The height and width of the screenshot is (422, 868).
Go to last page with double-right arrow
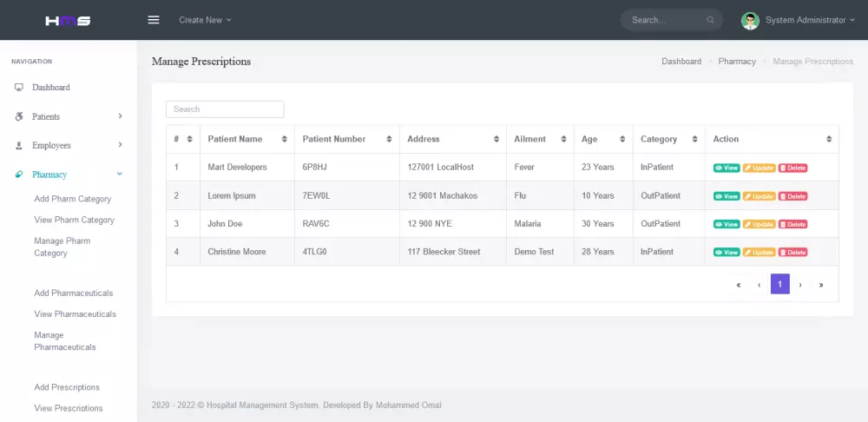821,284
